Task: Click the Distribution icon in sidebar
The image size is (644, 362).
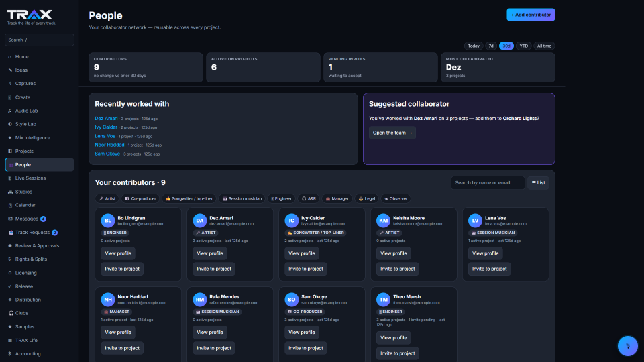Action: pyautogui.click(x=10, y=300)
